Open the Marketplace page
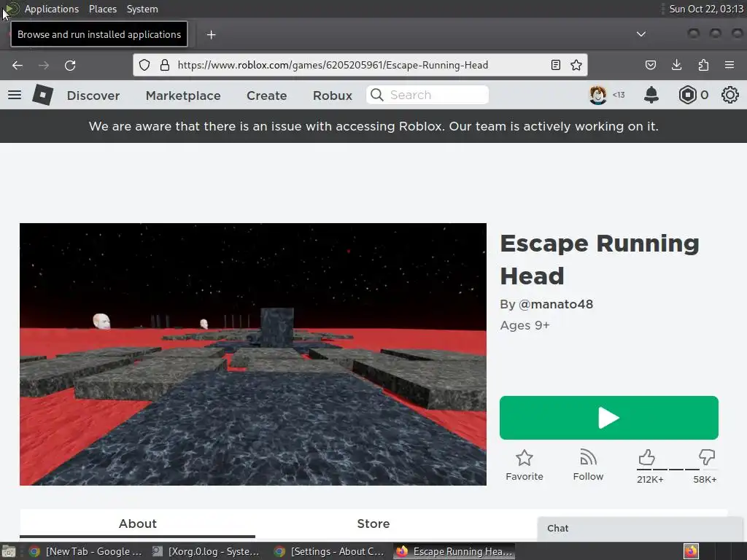Viewport: 747px width, 560px height. [x=183, y=96]
